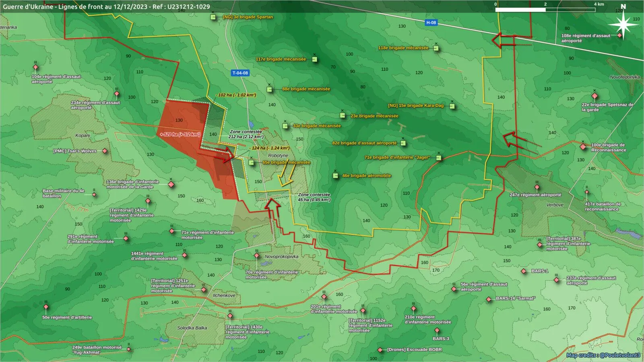Click the Drones Escouade BOBR diamond marker
The width and height of the screenshot is (644, 362).
[x=380, y=350]
